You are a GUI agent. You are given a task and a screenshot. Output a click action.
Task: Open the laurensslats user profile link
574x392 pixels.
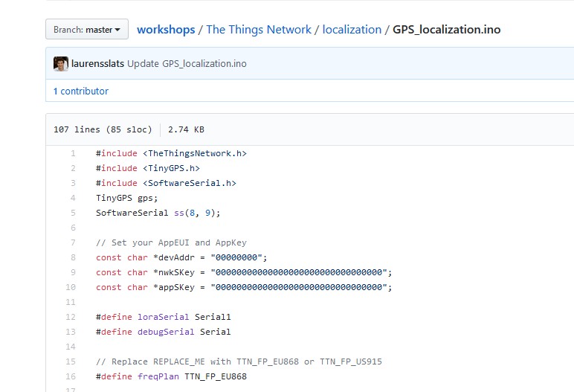[97, 64]
